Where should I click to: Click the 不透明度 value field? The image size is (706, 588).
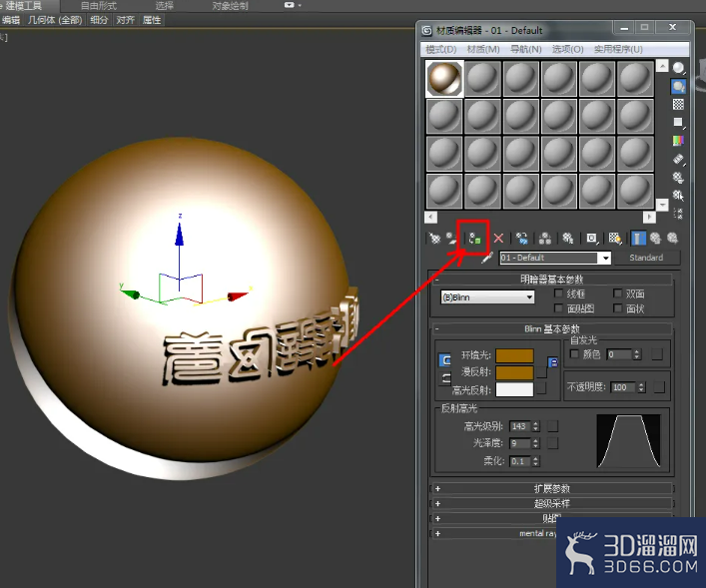point(624,387)
